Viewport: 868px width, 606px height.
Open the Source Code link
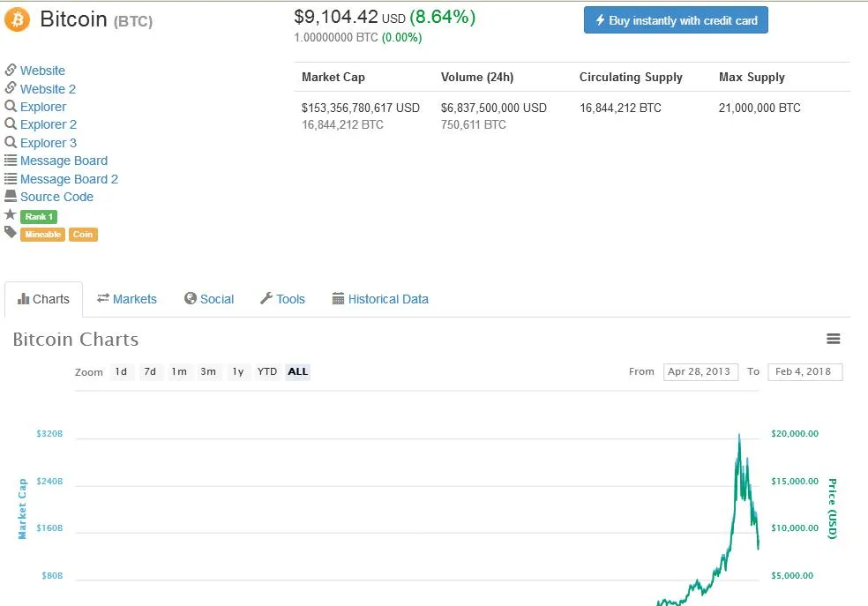pyautogui.click(x=57, y=197)
